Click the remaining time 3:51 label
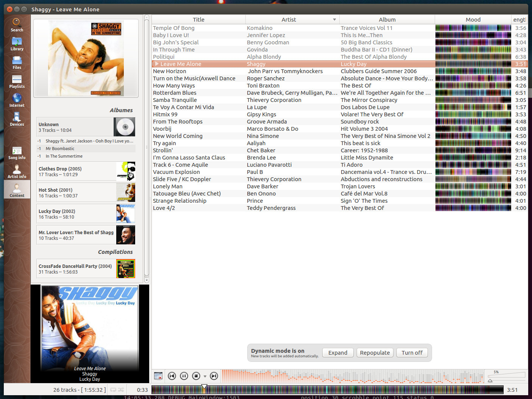Screen dimensions: 532x399 pos(512,390)
